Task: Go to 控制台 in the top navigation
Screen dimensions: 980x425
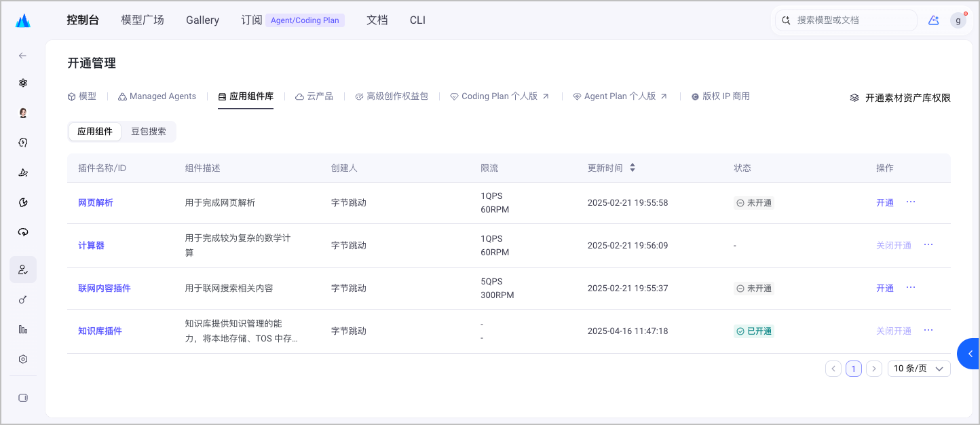Action: point(83,20)
